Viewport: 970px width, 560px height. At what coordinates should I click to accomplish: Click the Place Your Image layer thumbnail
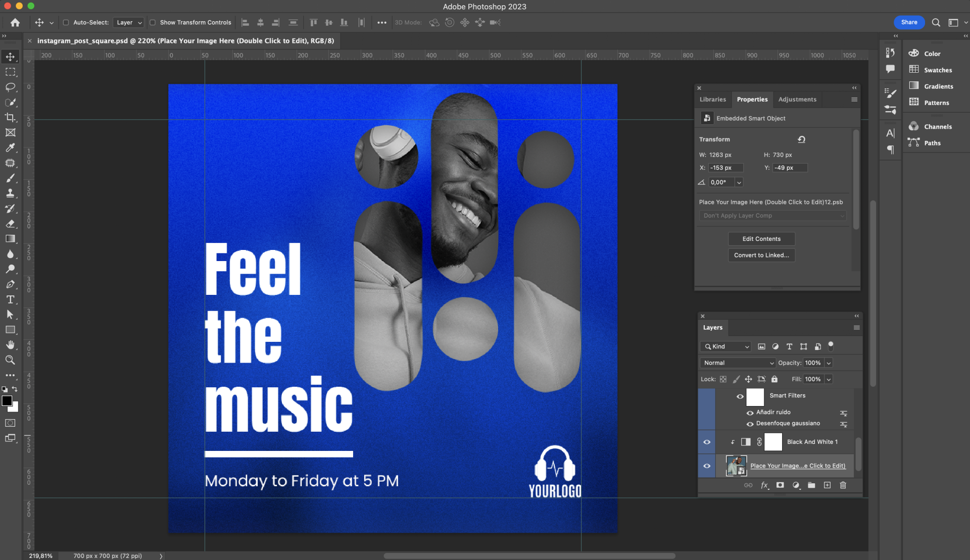tap(736, 466)
